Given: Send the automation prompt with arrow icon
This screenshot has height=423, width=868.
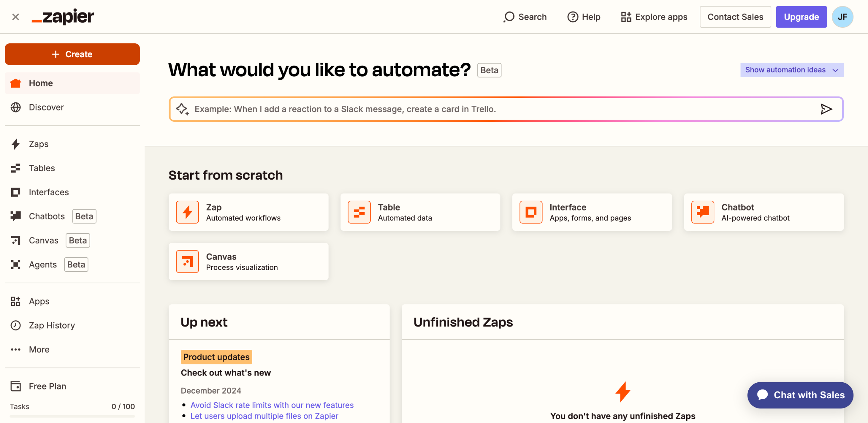Looking at the screenshot, I should [x=826, y=109].
